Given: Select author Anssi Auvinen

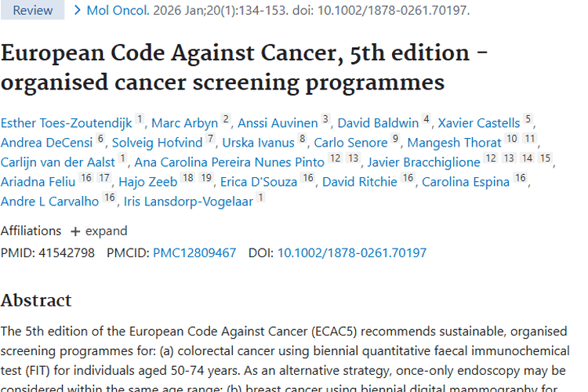Looking at the screenshot, I should [x=278, y=123].
